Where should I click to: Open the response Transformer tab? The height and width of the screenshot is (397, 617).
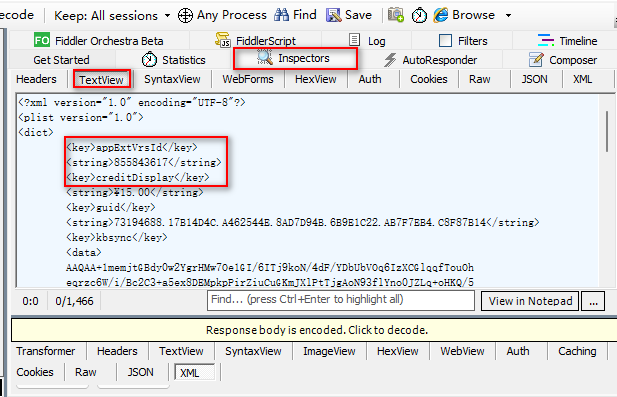pos(46,351)
